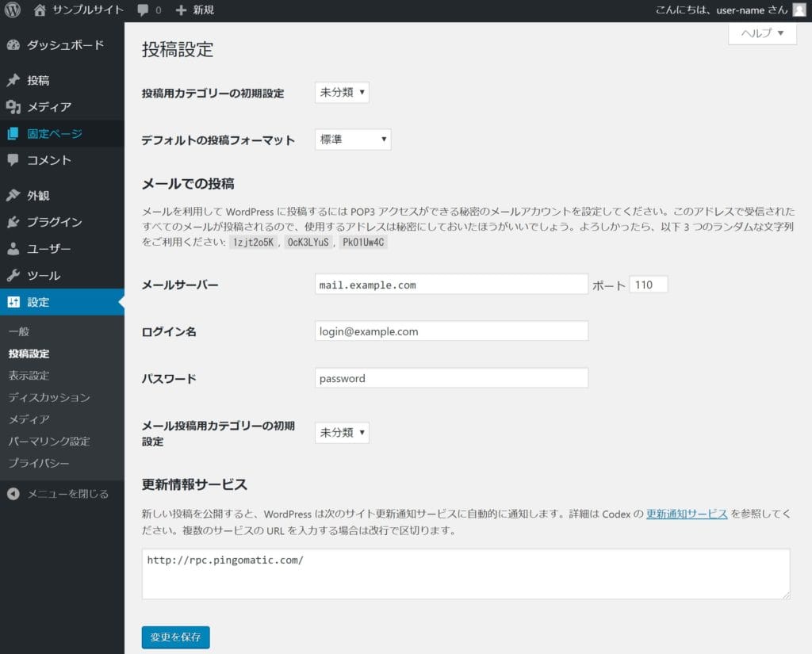
Task: Open the ユーザー menu
Action: coord(62,249)
